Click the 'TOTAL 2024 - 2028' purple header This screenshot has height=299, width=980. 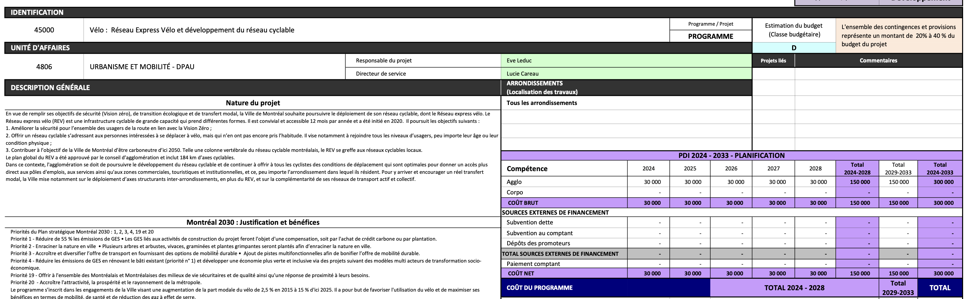(x=794, y=288)
